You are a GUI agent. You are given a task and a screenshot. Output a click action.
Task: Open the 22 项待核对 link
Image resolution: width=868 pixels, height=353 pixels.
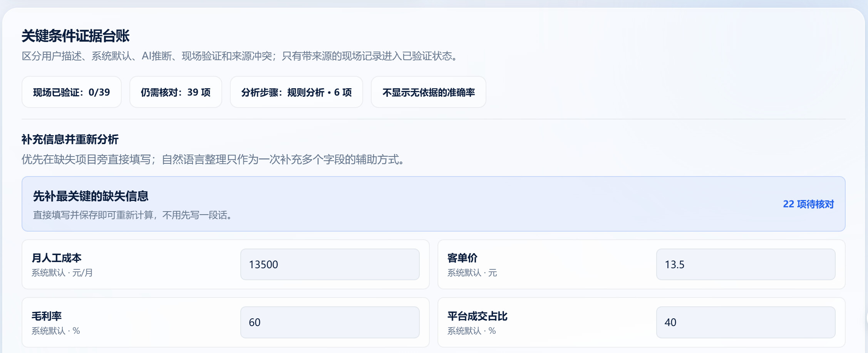(x=808, y=204)
